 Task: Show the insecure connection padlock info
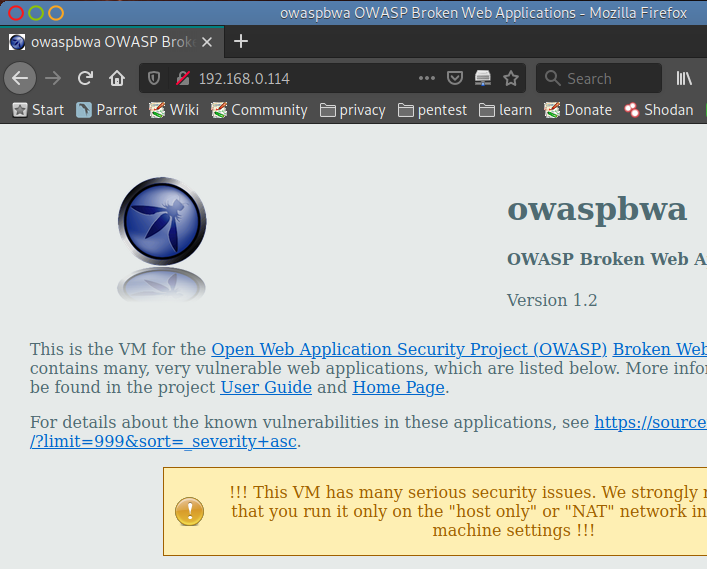click(x=183, y=78)
